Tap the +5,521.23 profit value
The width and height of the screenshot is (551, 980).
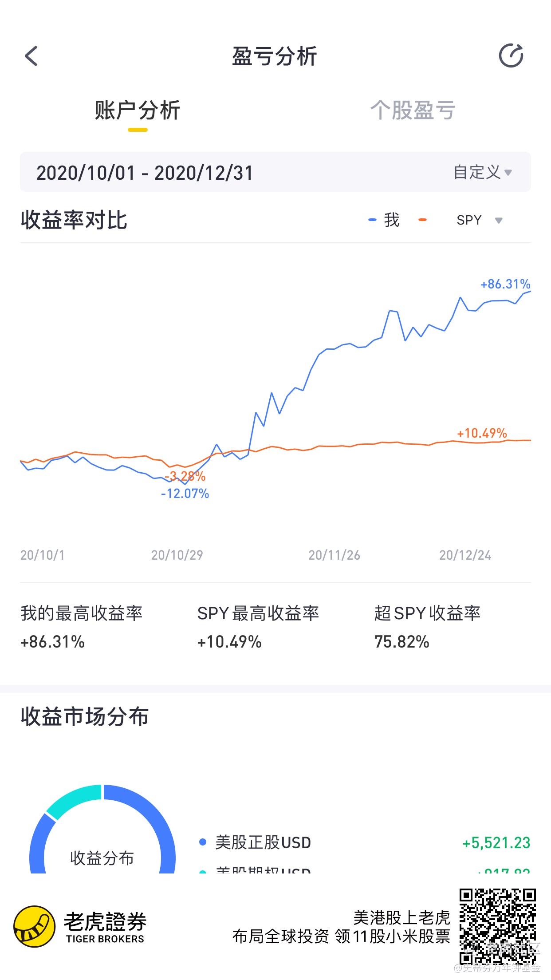(496, 842)
